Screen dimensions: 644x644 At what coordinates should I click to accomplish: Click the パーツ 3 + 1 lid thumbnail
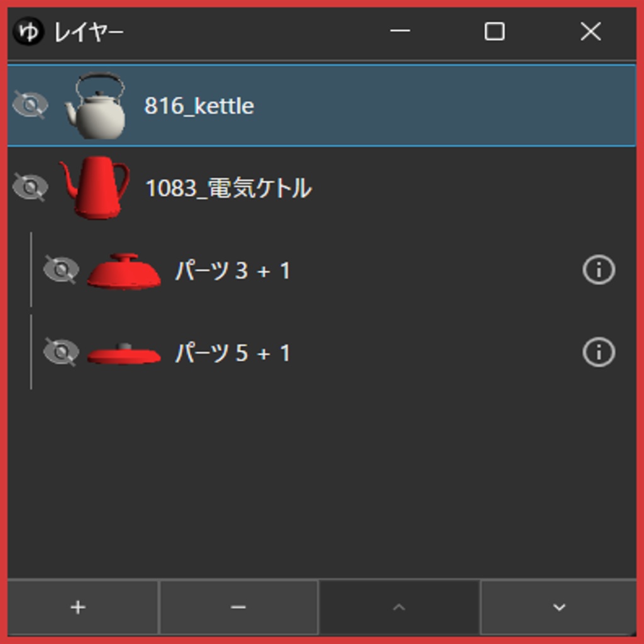click(124, 271)
